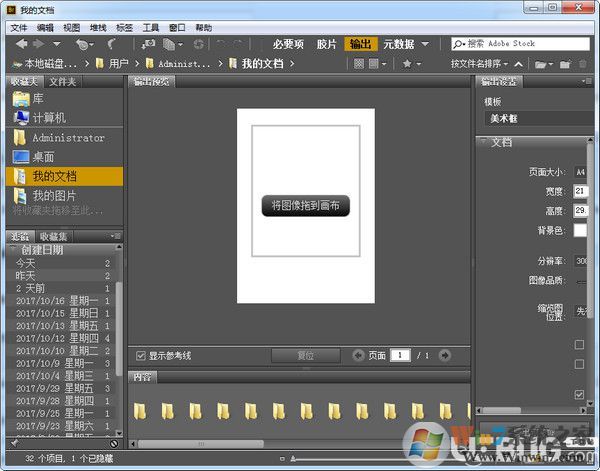Open the 页面大小 A4 dropdown
This screenshot has width=600, height=471.
580,172
